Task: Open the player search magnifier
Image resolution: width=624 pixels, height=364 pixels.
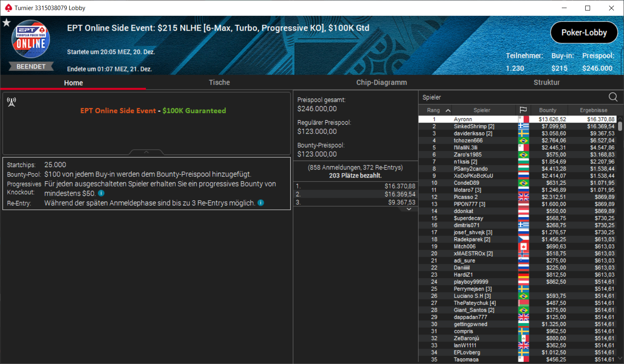Action: (x=613, y=97)
